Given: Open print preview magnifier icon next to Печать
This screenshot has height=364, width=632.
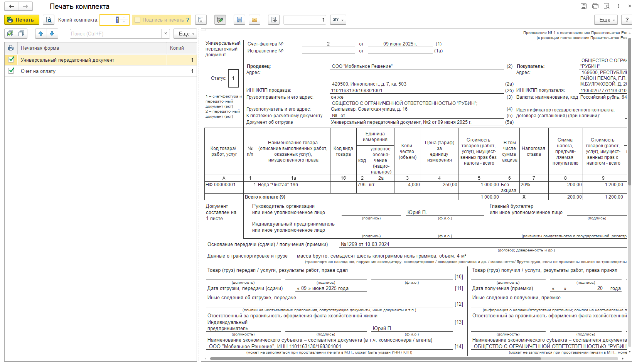Looking at the screenshot, I should 49,20.
